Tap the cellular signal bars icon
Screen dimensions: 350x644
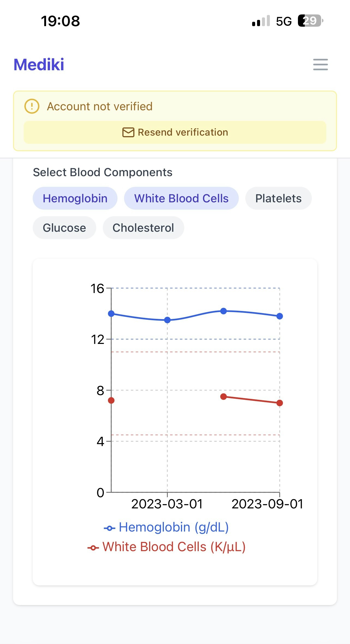click(261, 21)
